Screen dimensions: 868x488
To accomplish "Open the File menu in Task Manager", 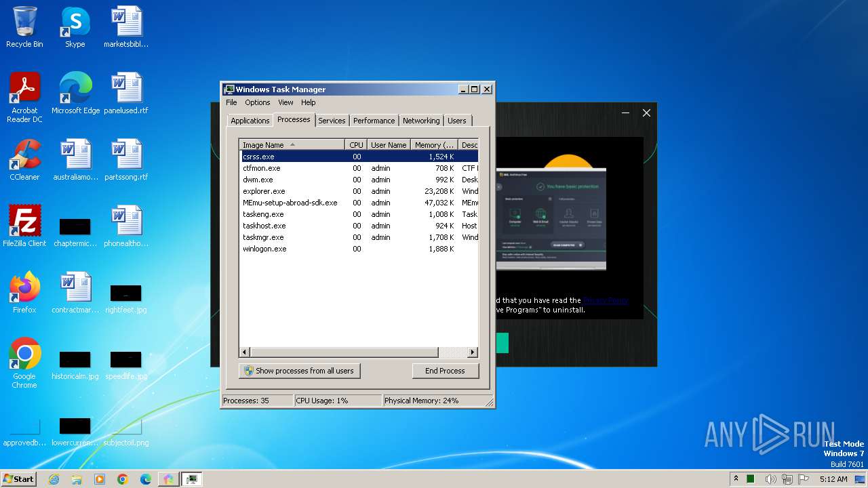I will click(x=231, y=102).
